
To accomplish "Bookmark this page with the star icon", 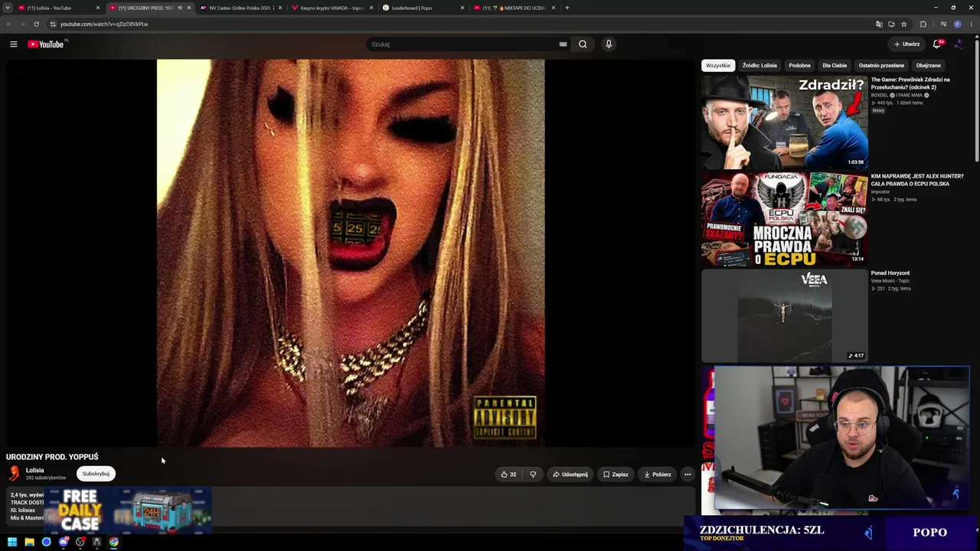I will pos(903,24).
